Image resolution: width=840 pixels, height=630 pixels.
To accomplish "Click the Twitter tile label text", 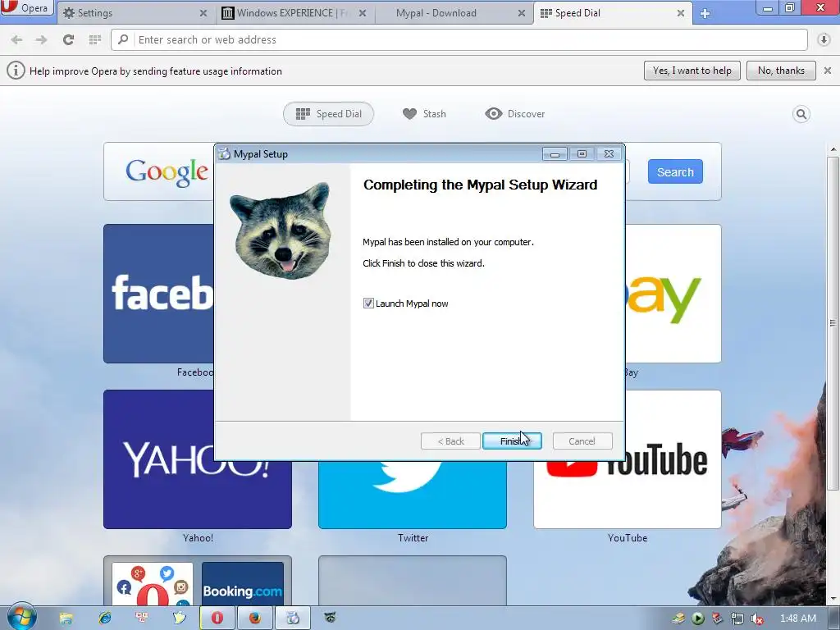I will point(413,538).
